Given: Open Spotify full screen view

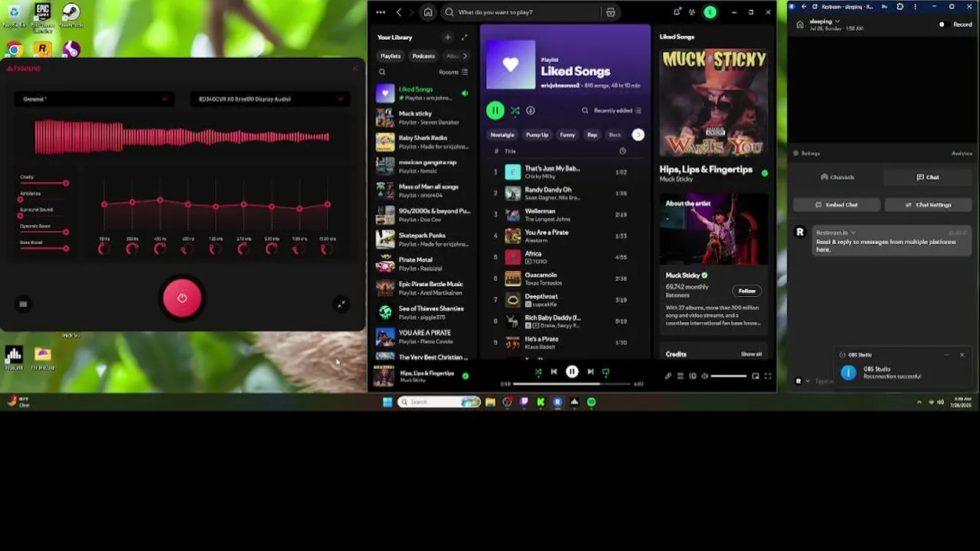Looking at the screenshot, I should click(x=767, y=376).
